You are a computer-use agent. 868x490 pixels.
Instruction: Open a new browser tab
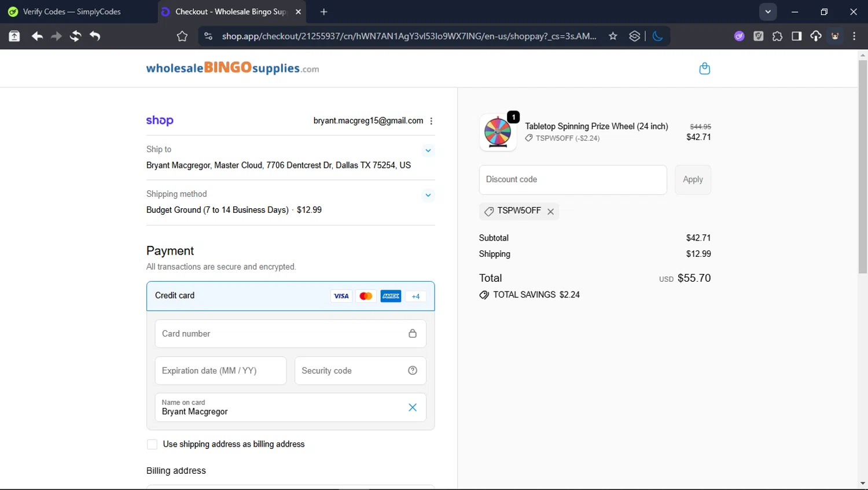pyautogui.click(x=323, y=12)
